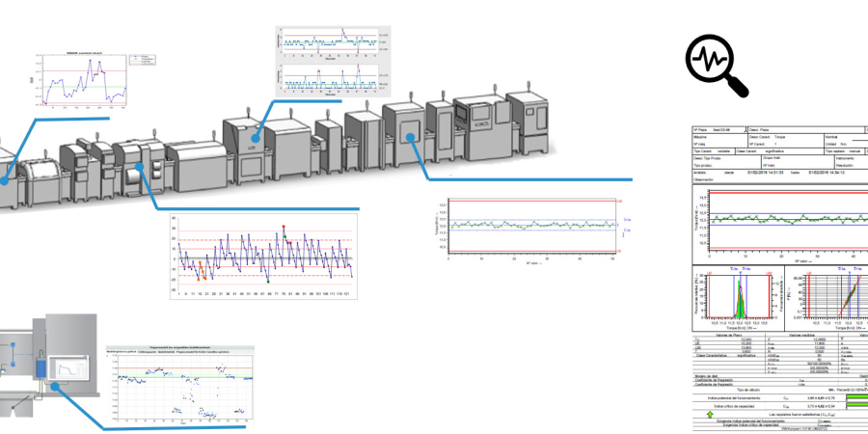The height and width of the screenshot is (434, 868).
Task: Click 'Índice potencial del funcionamiento' row label
Action: [736, 398]
